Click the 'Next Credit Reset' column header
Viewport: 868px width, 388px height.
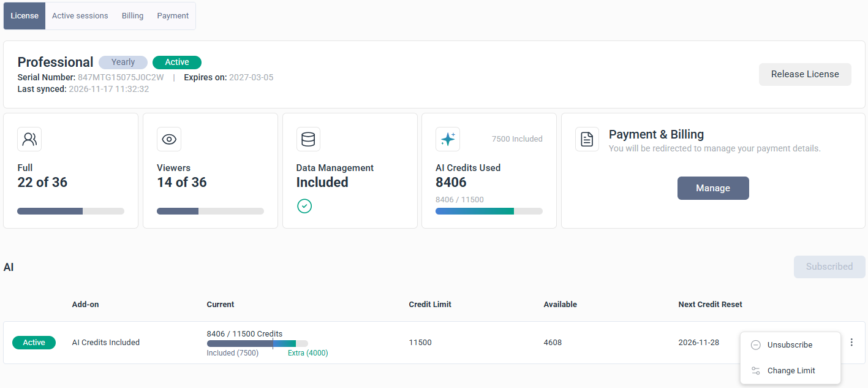[x=711, y=305]
